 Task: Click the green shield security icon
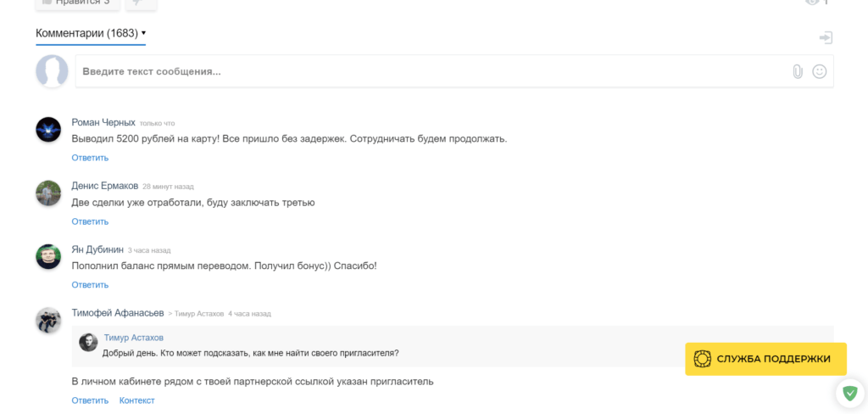coord(849,394)
